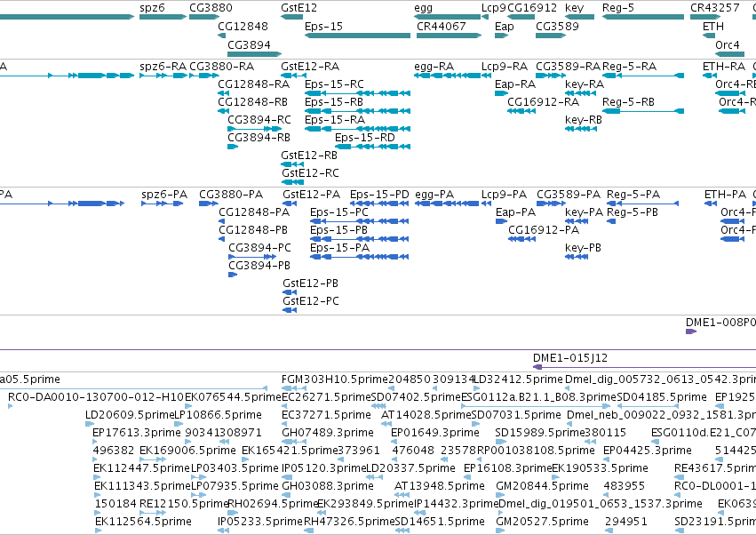Viewport: 756px width, 535px height.
Task: Click the key gene label
Action: (574, 8)
